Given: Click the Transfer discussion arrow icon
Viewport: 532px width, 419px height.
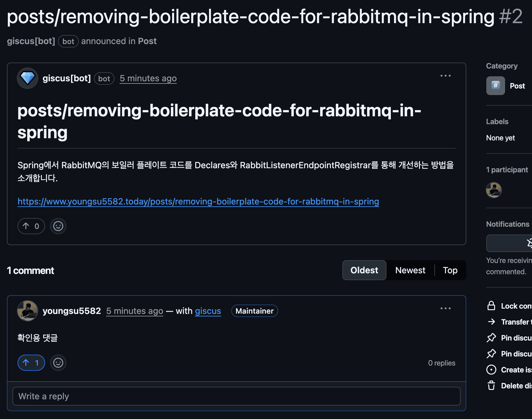Looking at the screenshot, I should (x=491, y=322).
